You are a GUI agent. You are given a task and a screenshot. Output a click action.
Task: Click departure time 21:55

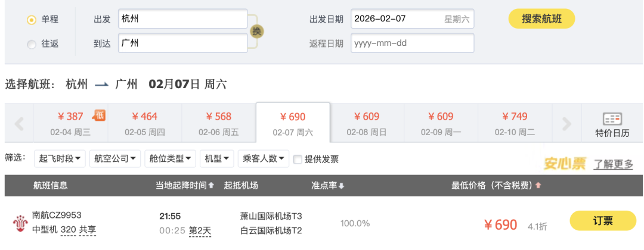(x=170, y=217)
